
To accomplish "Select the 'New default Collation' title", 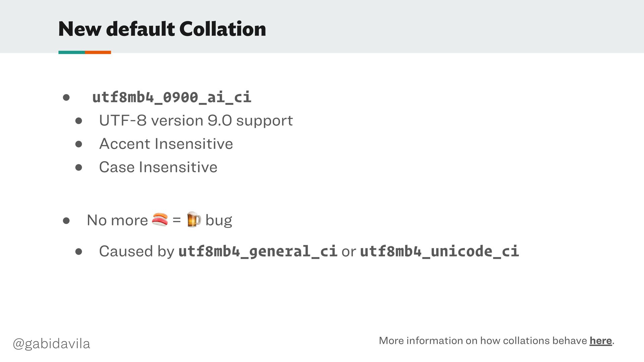I will (x=162, y=29).
